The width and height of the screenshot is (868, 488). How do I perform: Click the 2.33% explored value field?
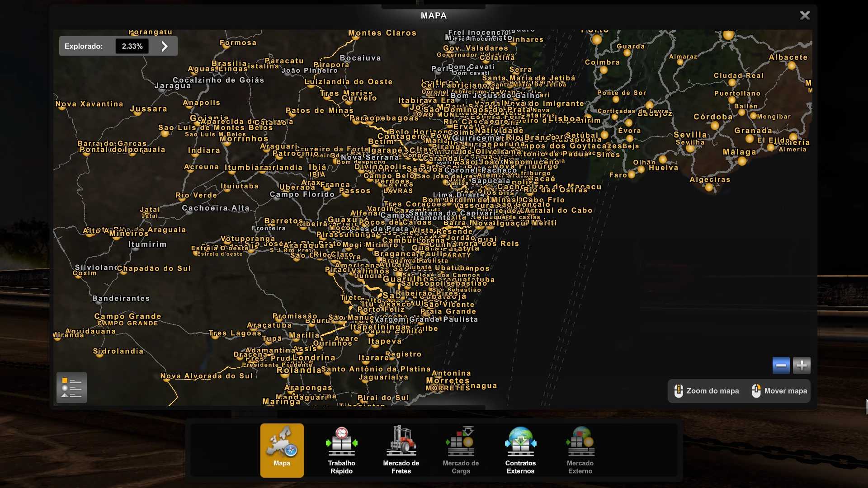(x=132, y=46)
